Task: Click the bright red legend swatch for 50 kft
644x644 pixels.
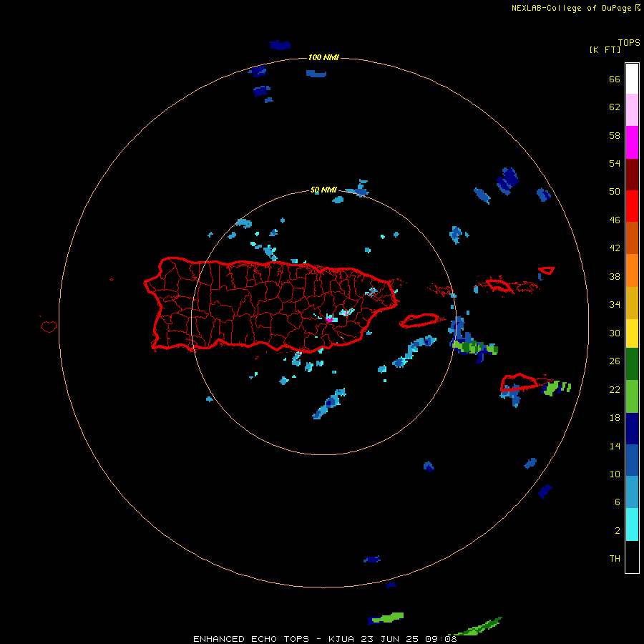Action: tap(632, 206)
